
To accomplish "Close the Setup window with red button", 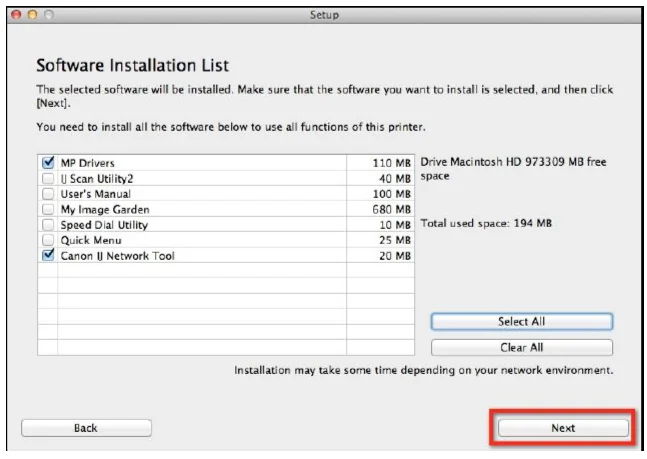I will 11,15.
